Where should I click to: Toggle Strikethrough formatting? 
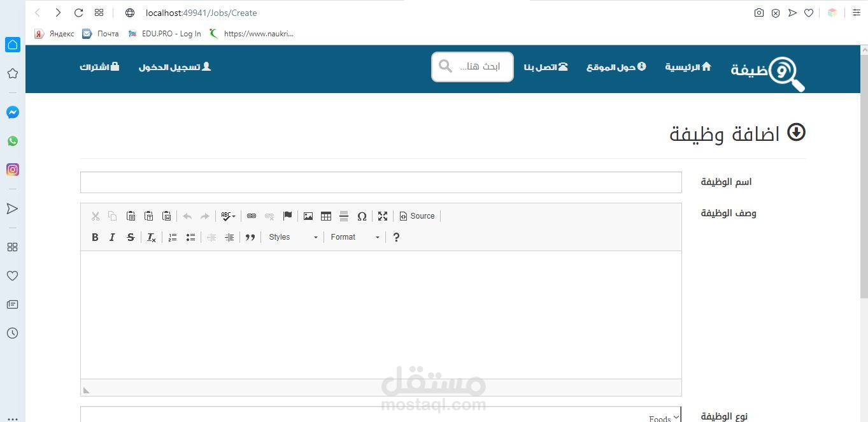(131, 237)
